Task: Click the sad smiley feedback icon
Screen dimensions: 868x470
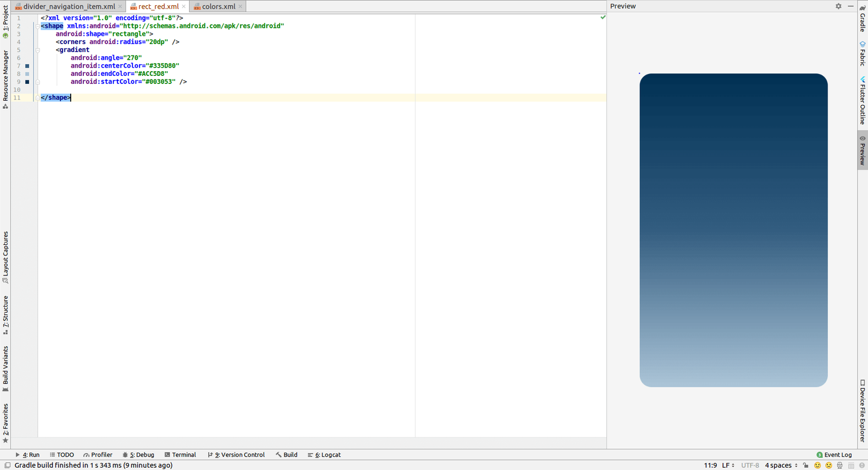Action: pyautogui.click(x=829, y=465)
